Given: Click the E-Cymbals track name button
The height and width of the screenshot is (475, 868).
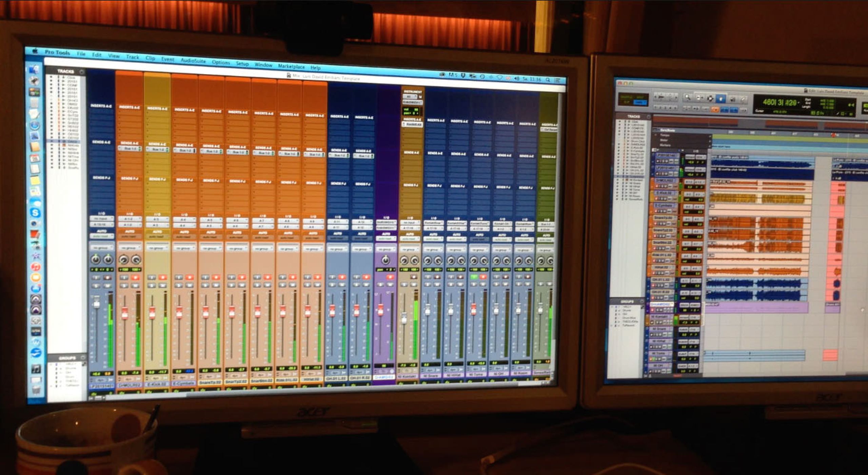Looking at the screenshot, I should (183, 383).
